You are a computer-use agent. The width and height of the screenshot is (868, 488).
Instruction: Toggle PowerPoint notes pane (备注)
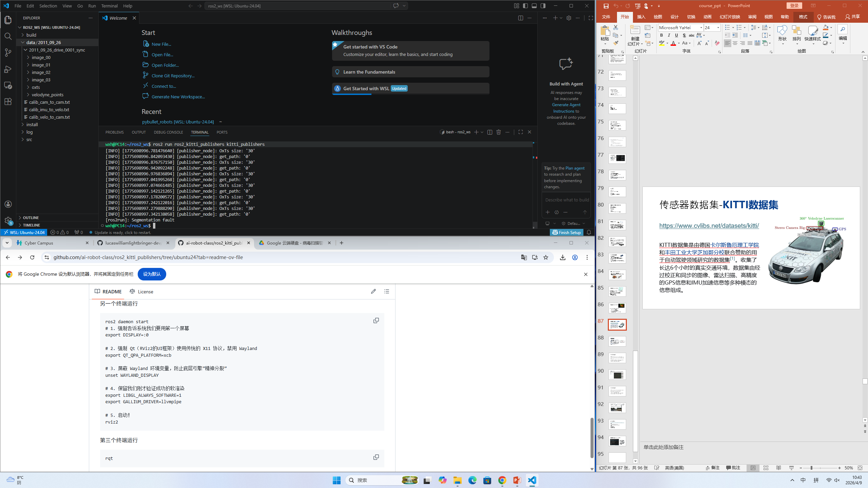coord(712,468)
